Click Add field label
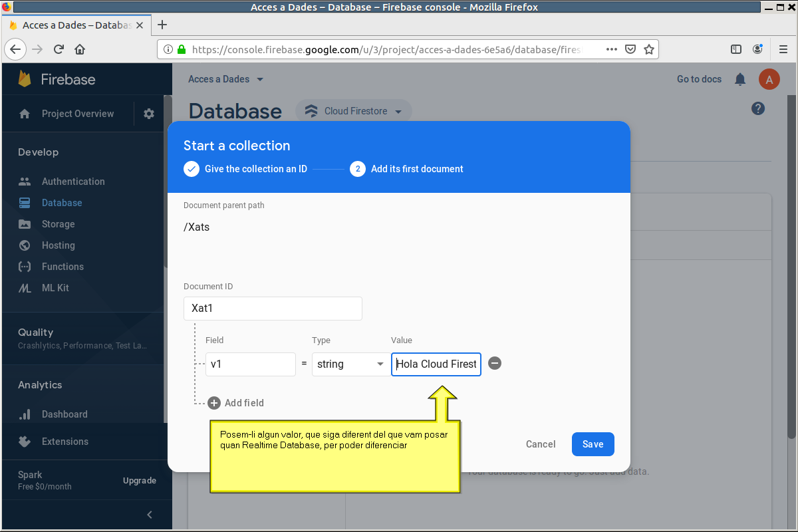The height and width of the screenshot is (532, 798). pos(244,403)
